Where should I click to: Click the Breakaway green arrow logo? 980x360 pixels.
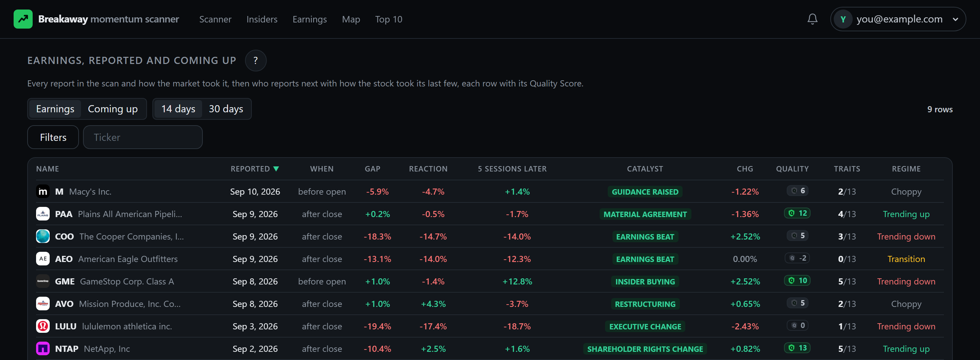(x=23, y=19)
